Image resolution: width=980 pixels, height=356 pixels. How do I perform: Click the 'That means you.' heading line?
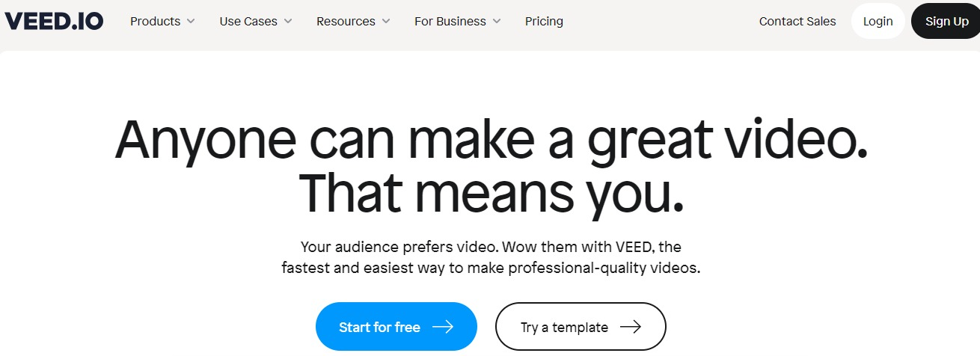pyautogui.click(x=491, y=192)
